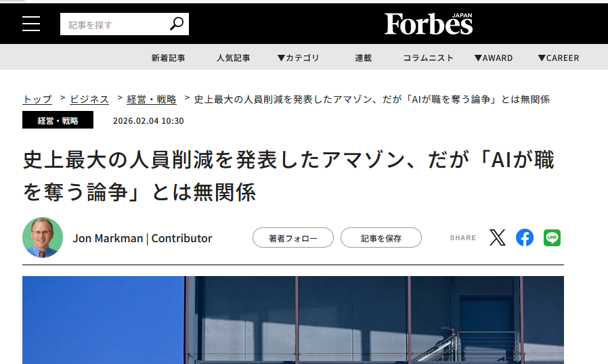Click the magnifier search icon
608x364 pixels.
pos(176,24)
